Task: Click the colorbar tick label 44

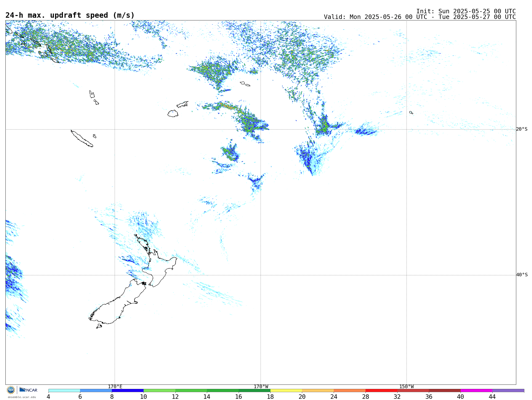Action: pos(492,397)
